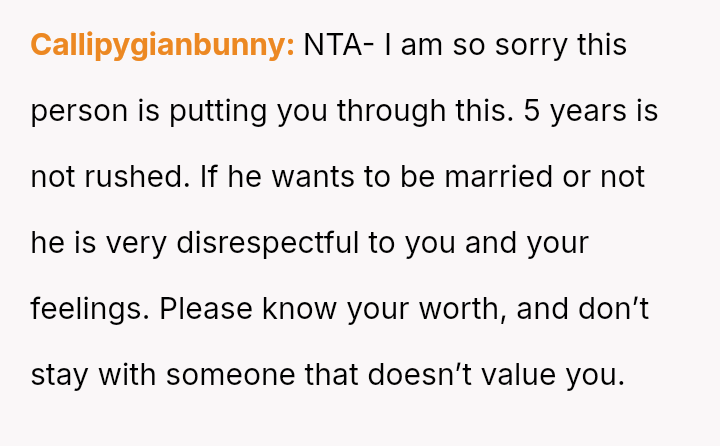Click the phrase 'to you and your'
The height and width of the screenshot is (446, 720).
pyautogui.click(x=488, y=244)
